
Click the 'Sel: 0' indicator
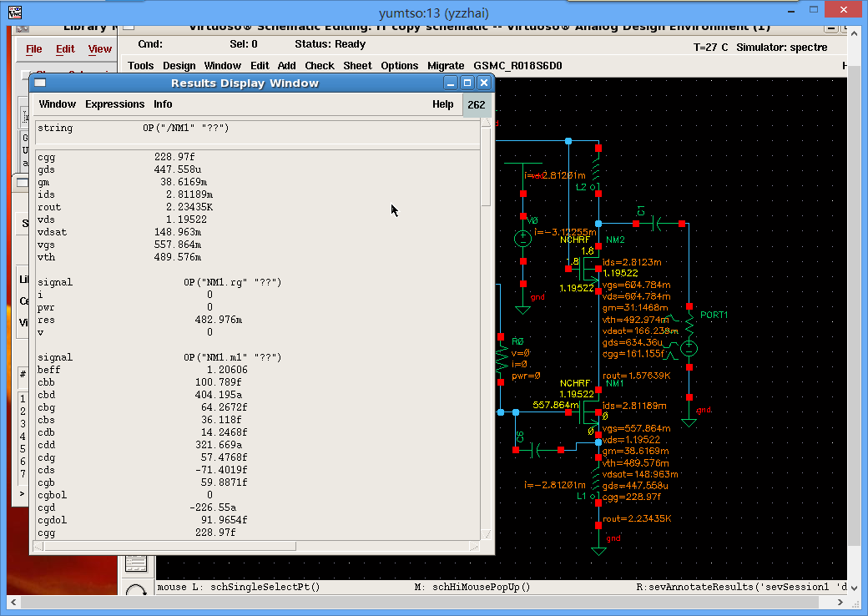244,44
